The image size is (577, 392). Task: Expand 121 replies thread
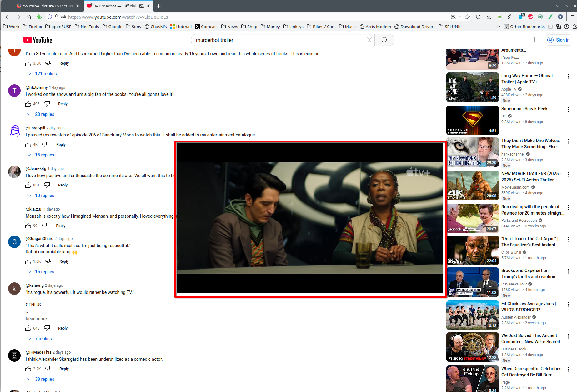pyautogui.click(x=42, y=74)
